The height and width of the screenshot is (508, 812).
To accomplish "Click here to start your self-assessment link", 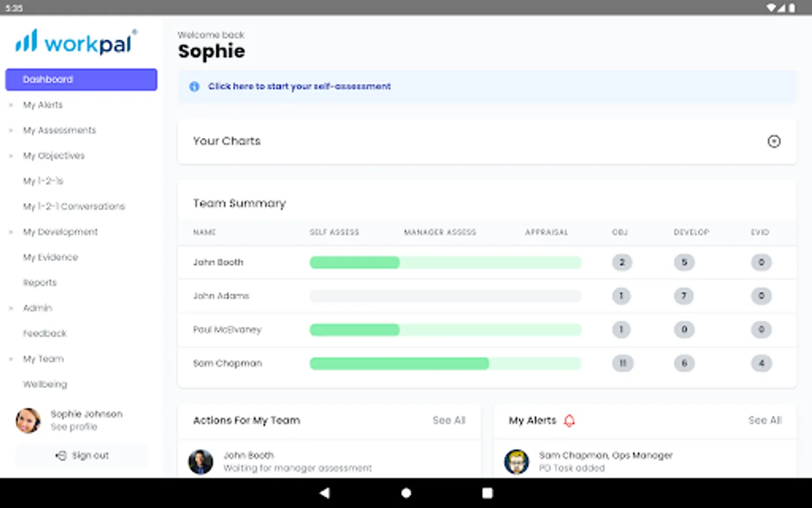I will point(299,86).
